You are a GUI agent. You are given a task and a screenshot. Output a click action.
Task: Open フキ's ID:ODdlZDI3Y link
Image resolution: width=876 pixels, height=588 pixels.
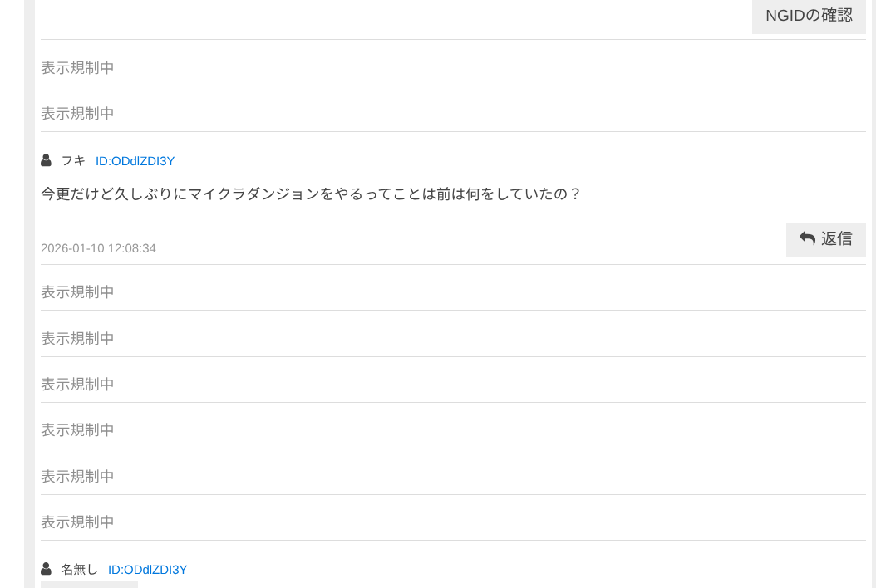point(135,161)
